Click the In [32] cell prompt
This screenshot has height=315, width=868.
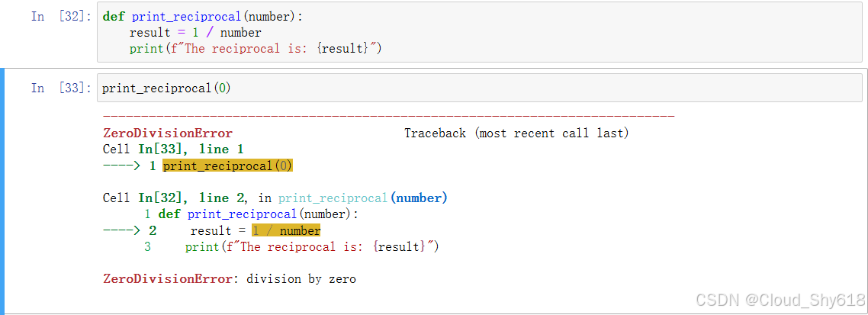tap(61, 16)
